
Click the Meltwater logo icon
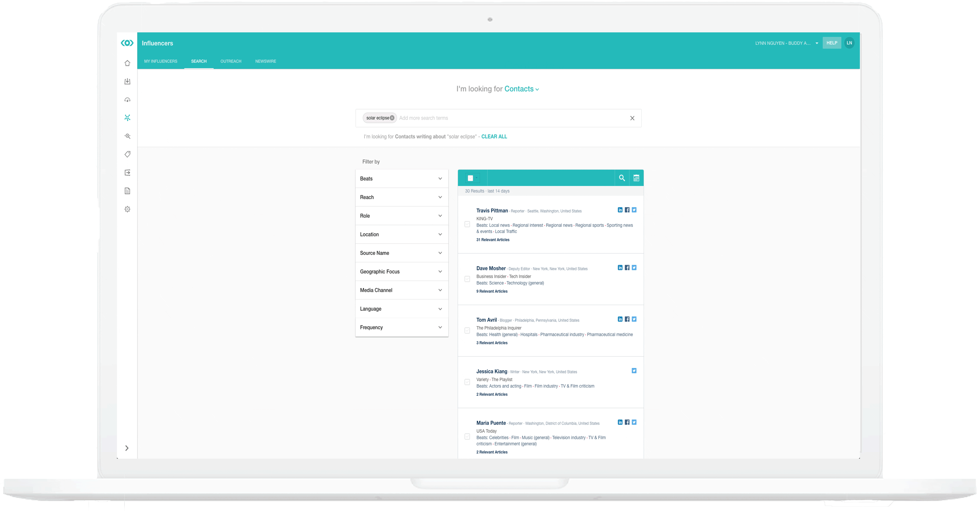127,43
